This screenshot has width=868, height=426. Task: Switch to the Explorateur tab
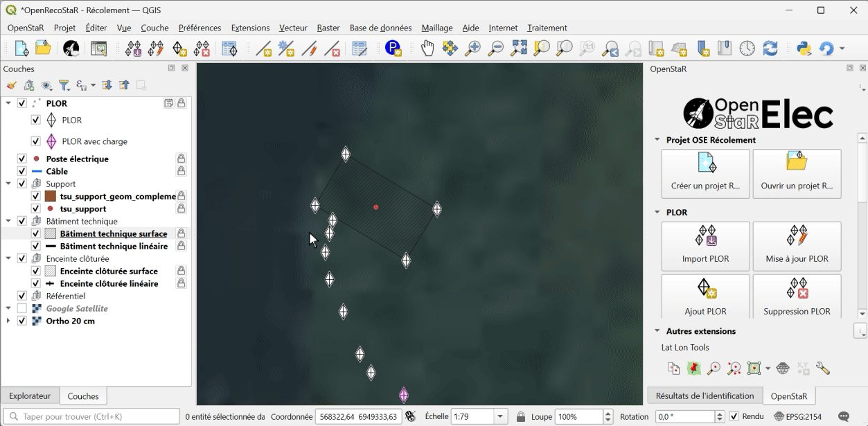pos(30,396)
